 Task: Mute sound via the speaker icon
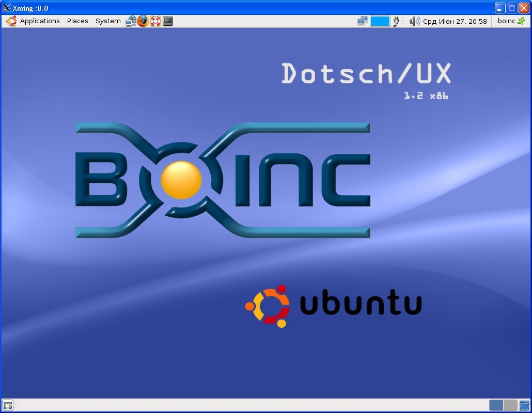coord(414,21)
